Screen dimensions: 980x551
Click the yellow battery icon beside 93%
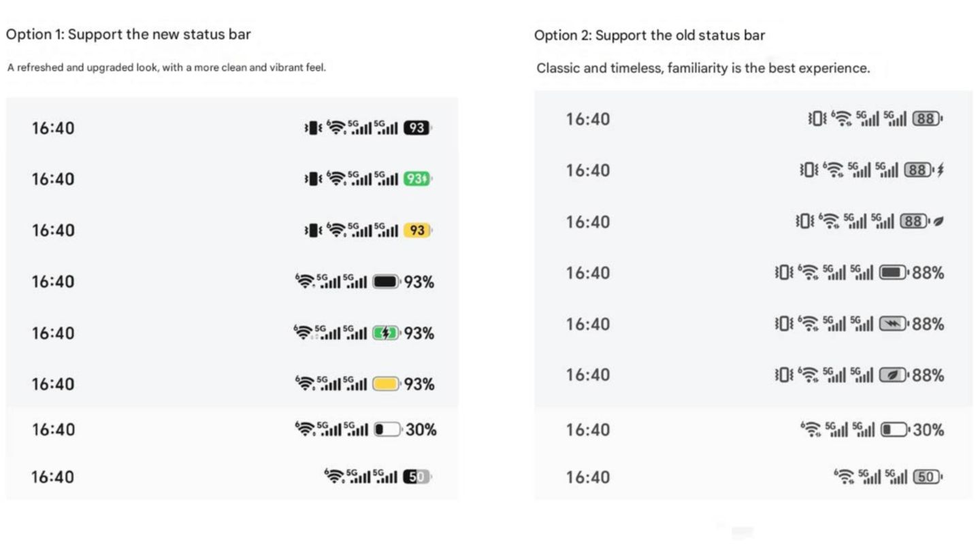coord(386,384)
